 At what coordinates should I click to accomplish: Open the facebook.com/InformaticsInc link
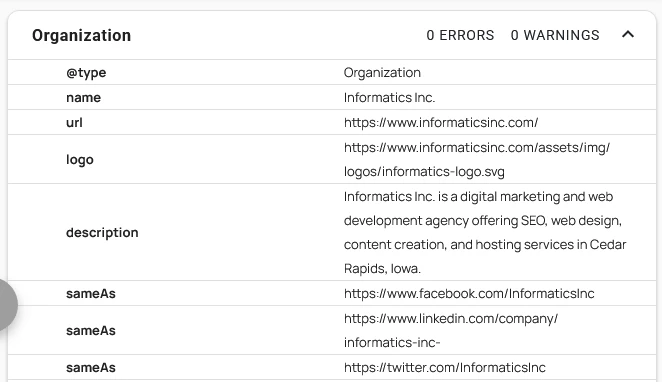pos(469,293)
